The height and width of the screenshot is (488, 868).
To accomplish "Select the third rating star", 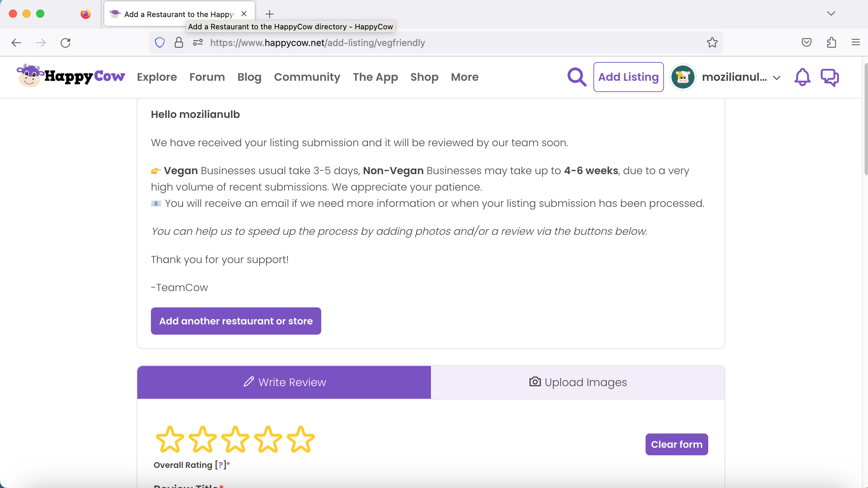I will [x=235, y=440].
